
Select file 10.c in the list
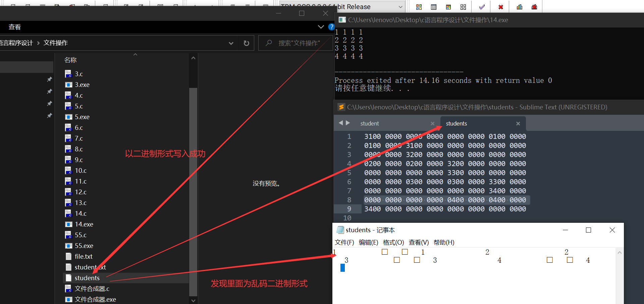[x=80, y=170]
